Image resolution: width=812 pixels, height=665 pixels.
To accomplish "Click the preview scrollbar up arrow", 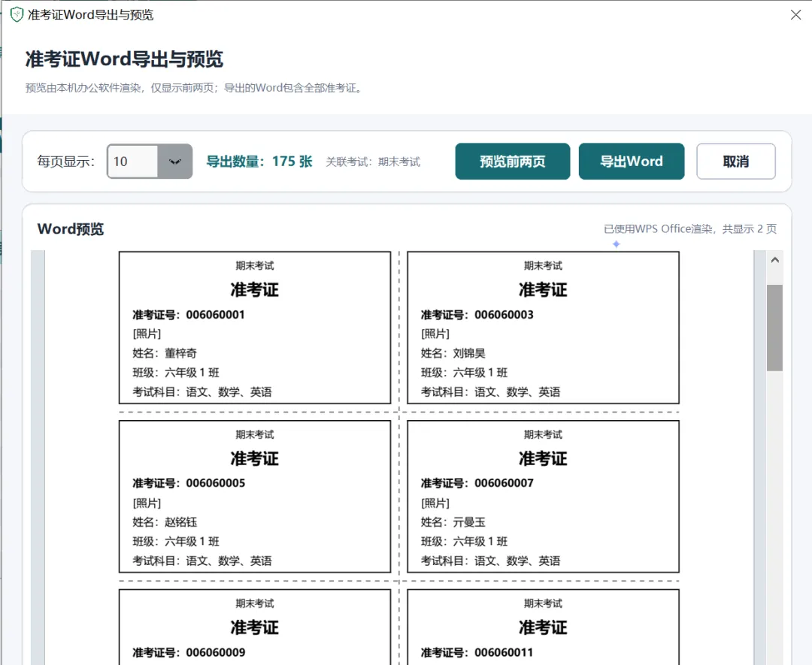I will click(774, 260).
